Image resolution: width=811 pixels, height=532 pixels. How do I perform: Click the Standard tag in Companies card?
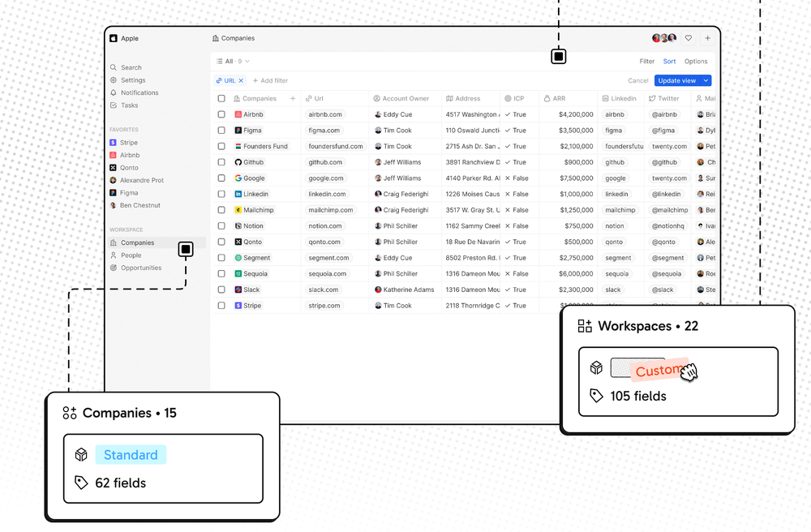[x=131, y=454]
